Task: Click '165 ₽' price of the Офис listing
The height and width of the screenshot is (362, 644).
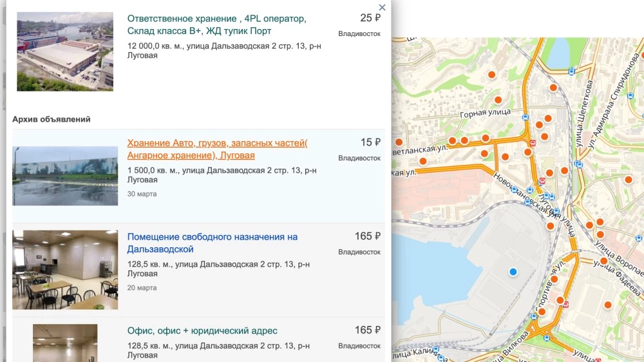Action: pos(368,330)
